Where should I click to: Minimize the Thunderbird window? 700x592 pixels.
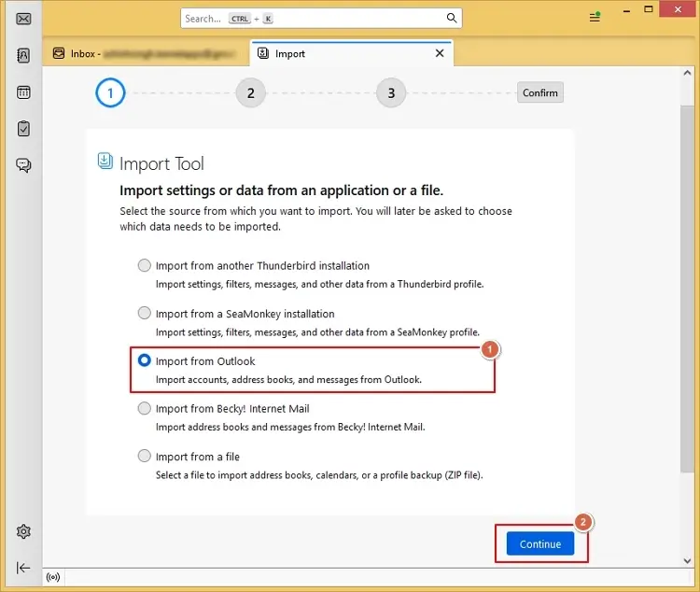626,10
